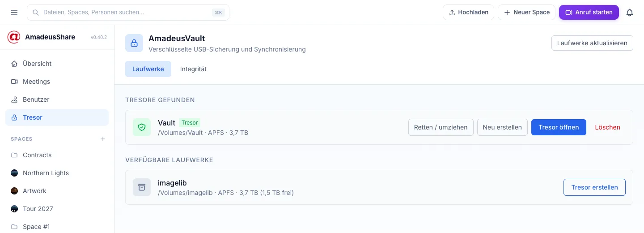Click the folder icon beside Contracts
The image size is (644, 233).
coord(14,155)
